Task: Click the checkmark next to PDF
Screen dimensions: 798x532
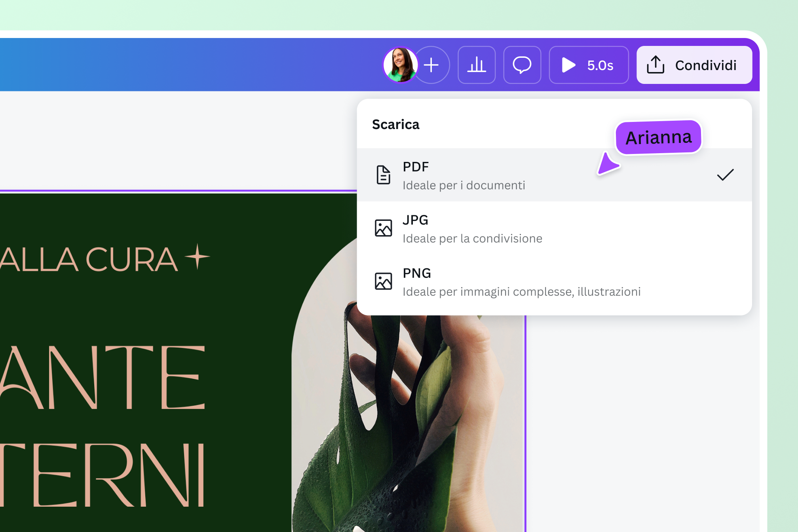Action: (x=725, y=175)
